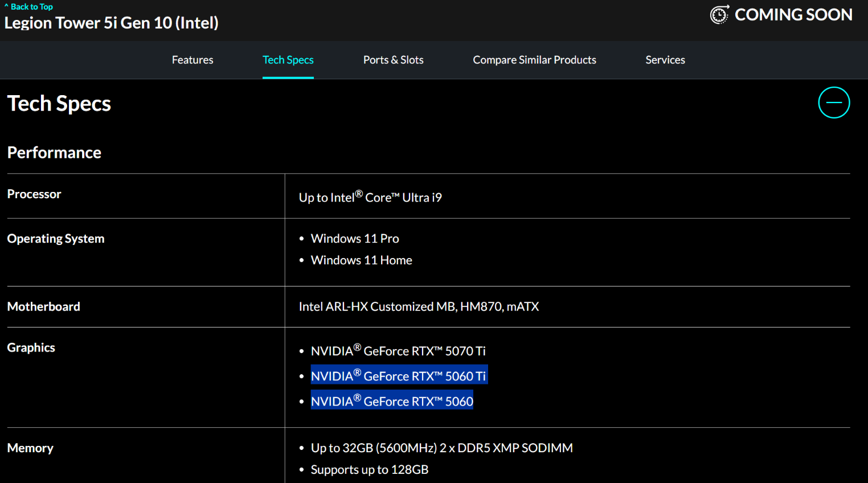The width and height of the screenshot is (868, 483).
Task: Click the COMING SOON status text
Action: pyautogui.click(x=793, y=15)
